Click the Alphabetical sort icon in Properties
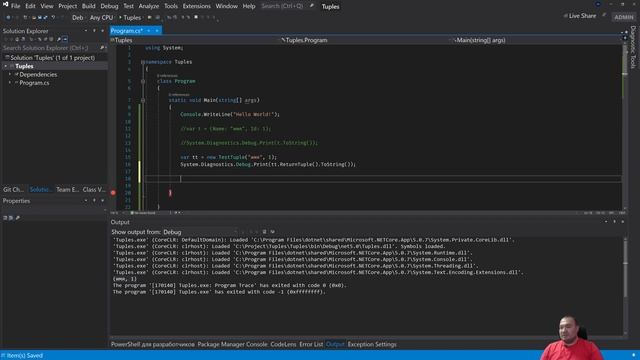The image size is (640, 360). tap(11, 218)
